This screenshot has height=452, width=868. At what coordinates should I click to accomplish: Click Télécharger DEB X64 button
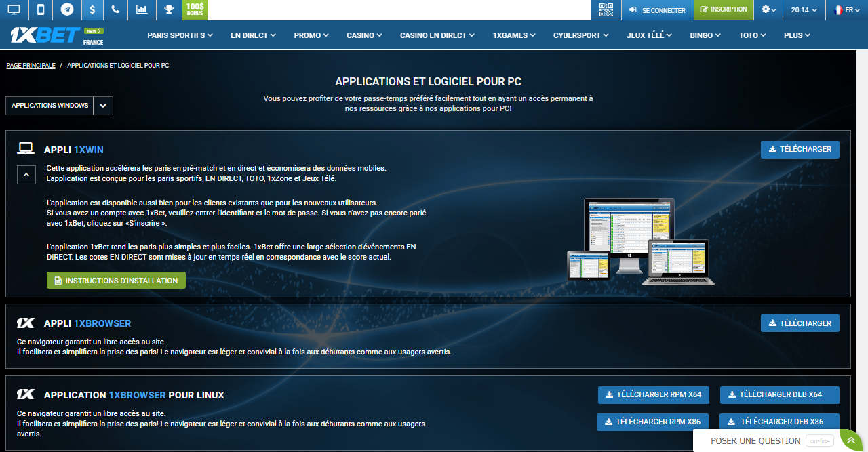click(779, 394)
